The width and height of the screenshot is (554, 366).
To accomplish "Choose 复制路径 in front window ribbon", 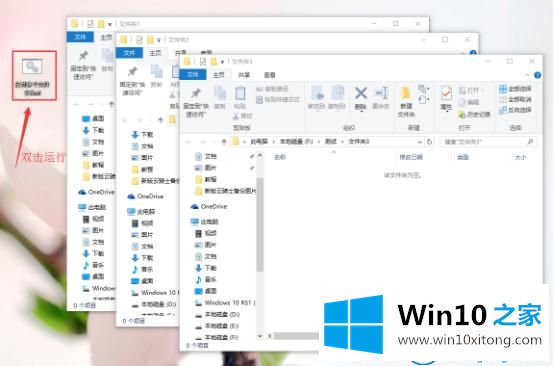I will [x=272, y=89].
